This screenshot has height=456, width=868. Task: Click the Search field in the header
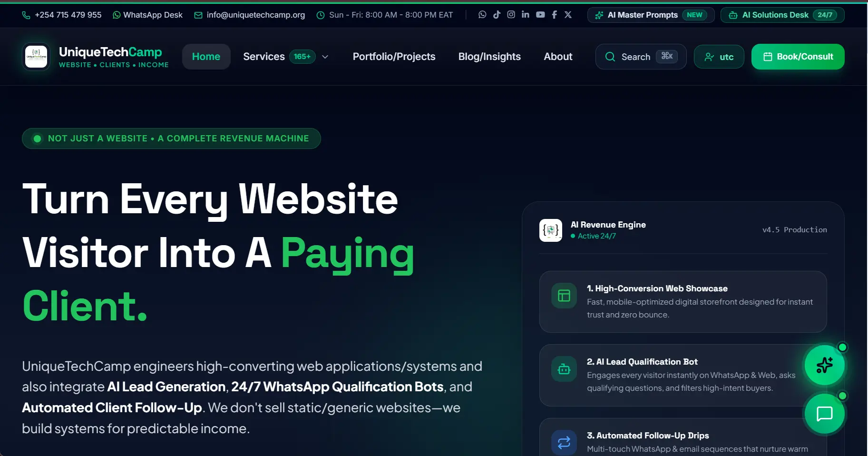pyautogui.click(x=641, y=57)
